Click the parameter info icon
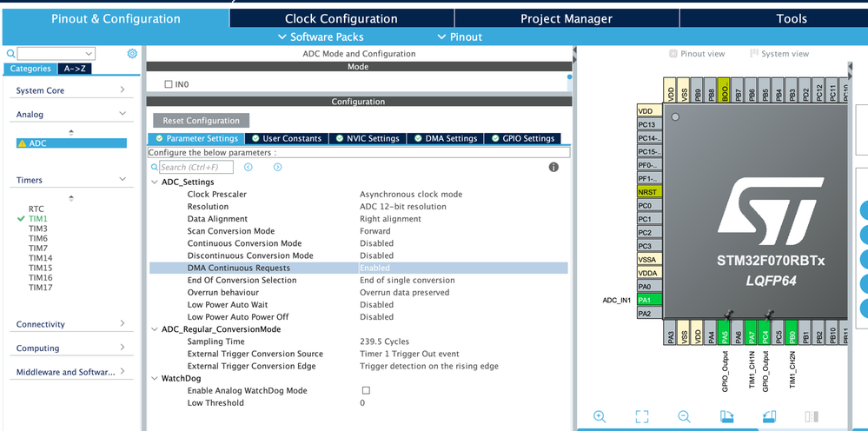The width and height of the screenshot is (868, 431). (553, 167)
